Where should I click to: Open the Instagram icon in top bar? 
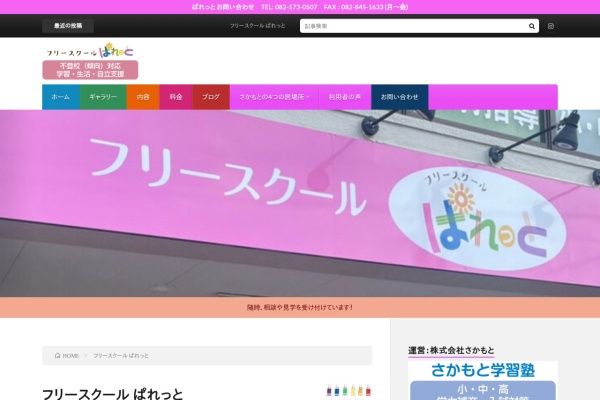tap(551, 26)
